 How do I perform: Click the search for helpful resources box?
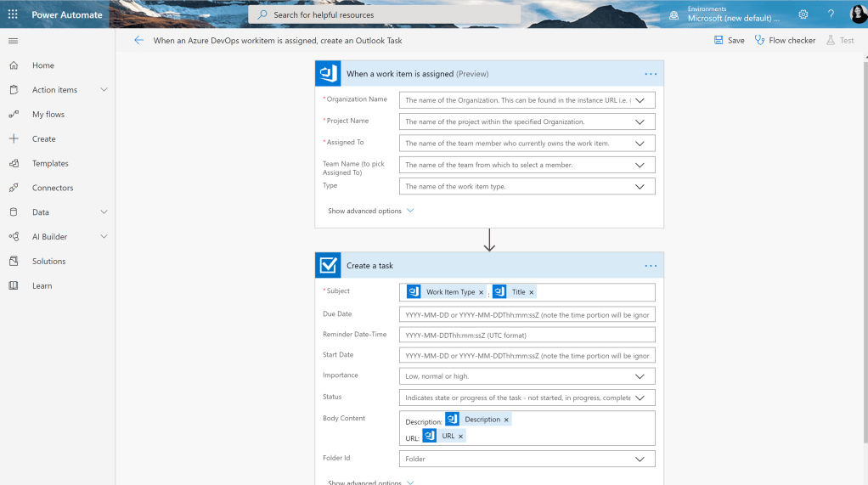(x=384, y=14)
